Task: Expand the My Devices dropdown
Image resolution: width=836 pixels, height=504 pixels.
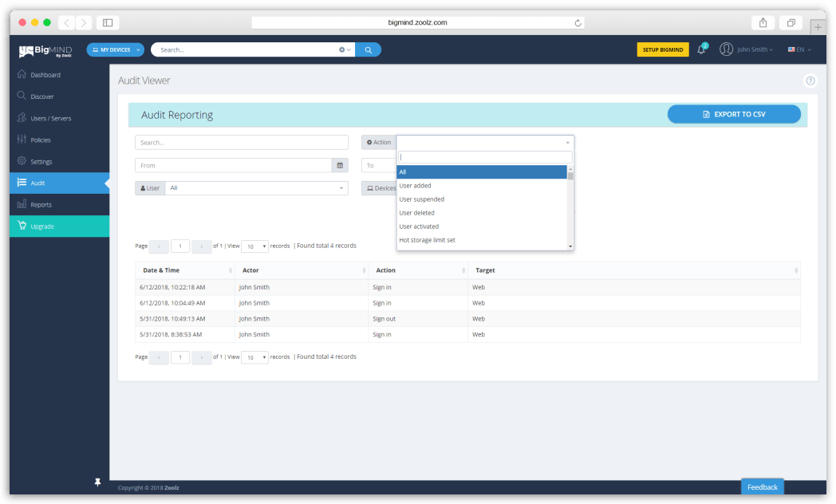Action: click(116, 49)
